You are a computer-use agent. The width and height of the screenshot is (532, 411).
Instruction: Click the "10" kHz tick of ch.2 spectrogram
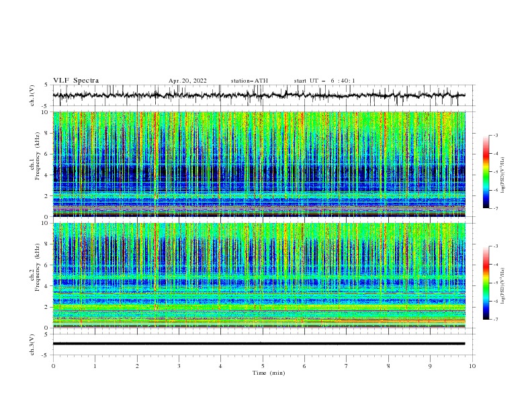[x=46, y=223]
